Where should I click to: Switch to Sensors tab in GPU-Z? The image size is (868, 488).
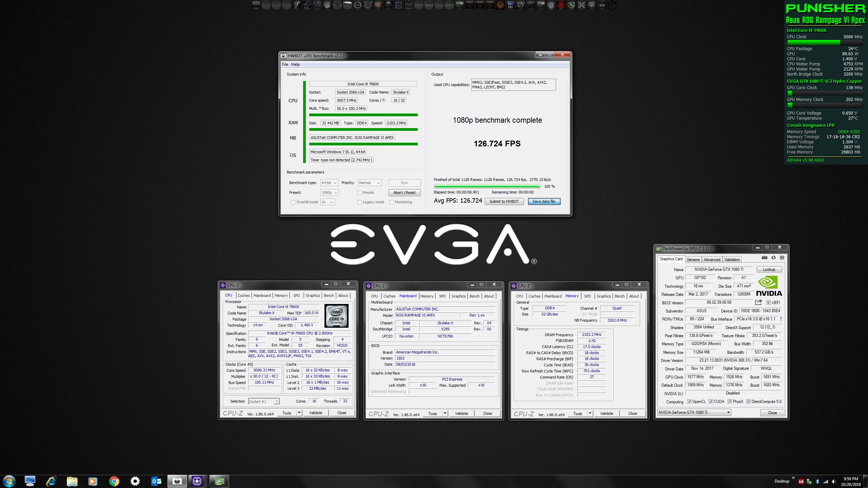[x=693, y=259]
